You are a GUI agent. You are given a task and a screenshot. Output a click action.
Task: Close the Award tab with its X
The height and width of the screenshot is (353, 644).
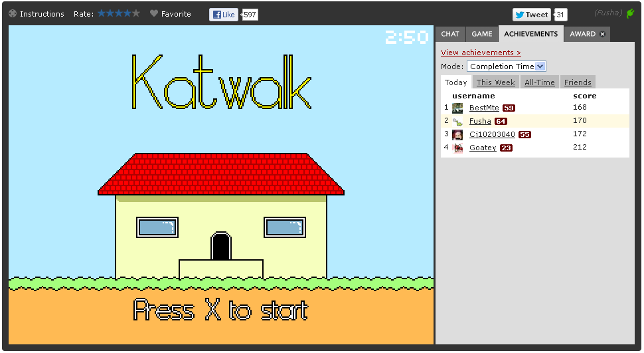coord(603,35)
